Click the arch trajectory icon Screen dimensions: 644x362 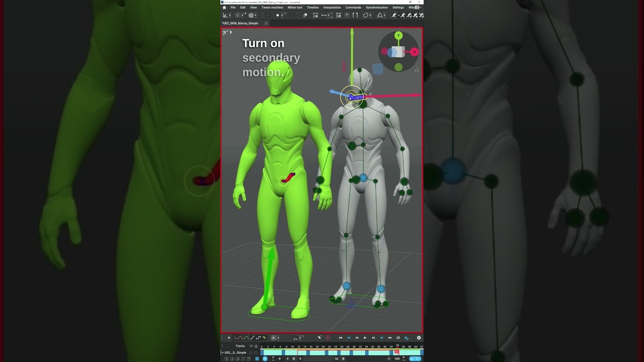pos(380,15)
